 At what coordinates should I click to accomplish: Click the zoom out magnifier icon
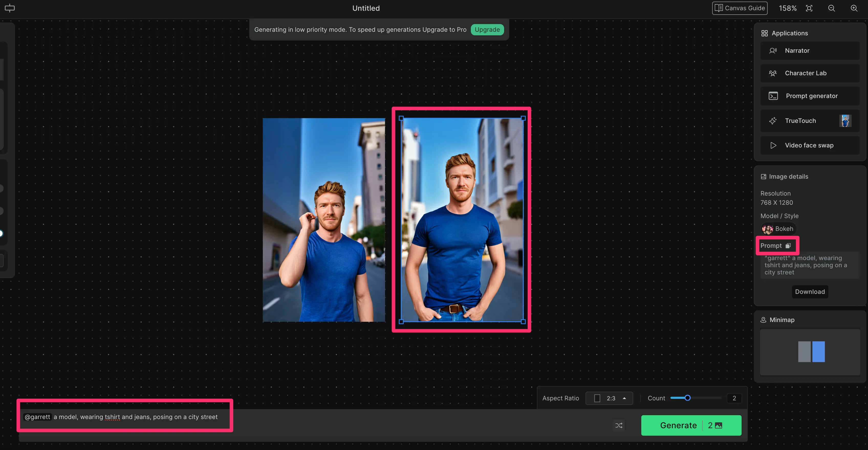pos(831,8)
